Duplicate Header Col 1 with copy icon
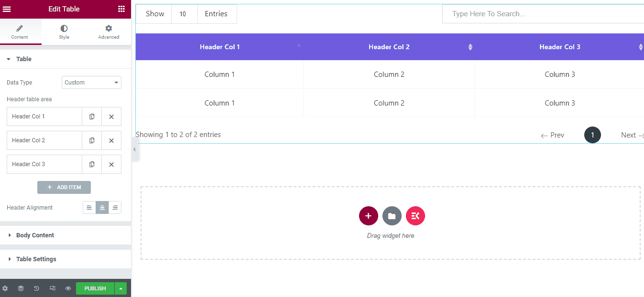Viewport: 644px width, 297px height. tap(91, 116)
